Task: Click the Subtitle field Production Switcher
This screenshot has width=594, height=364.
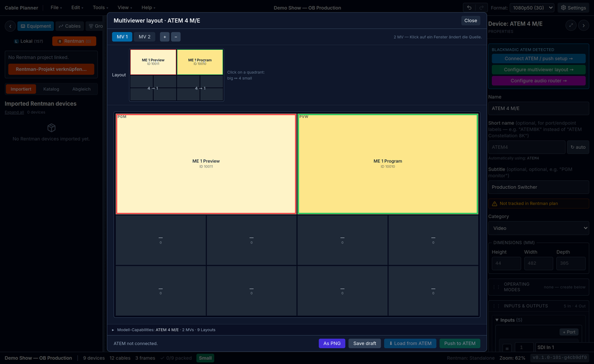Action: click(538, 187)
